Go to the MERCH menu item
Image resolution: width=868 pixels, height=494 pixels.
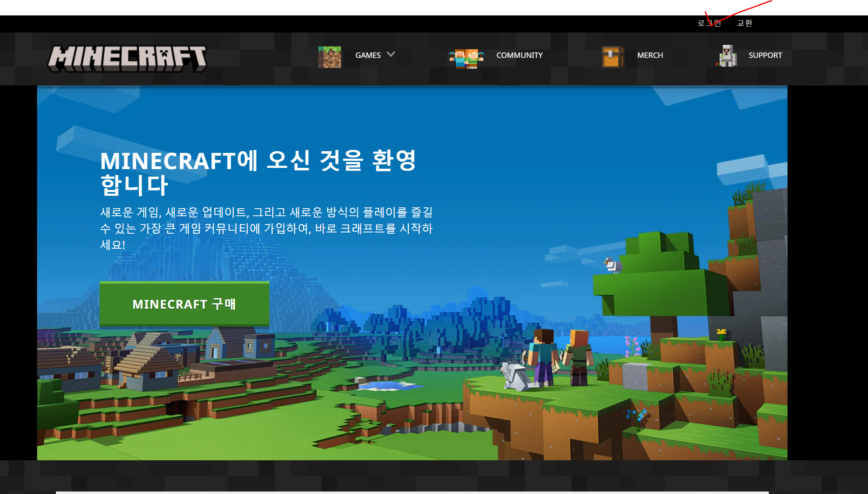point(650,55)
